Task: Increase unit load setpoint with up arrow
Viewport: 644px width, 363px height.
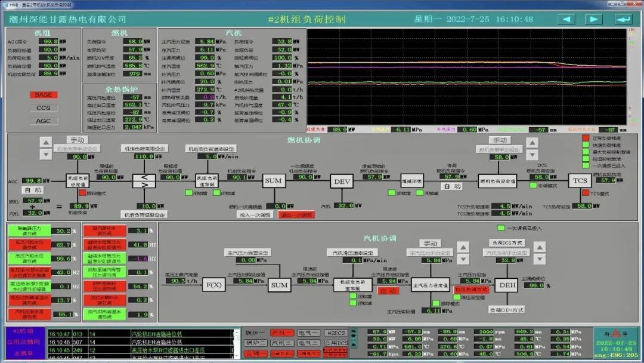Action: pos(47,142)
